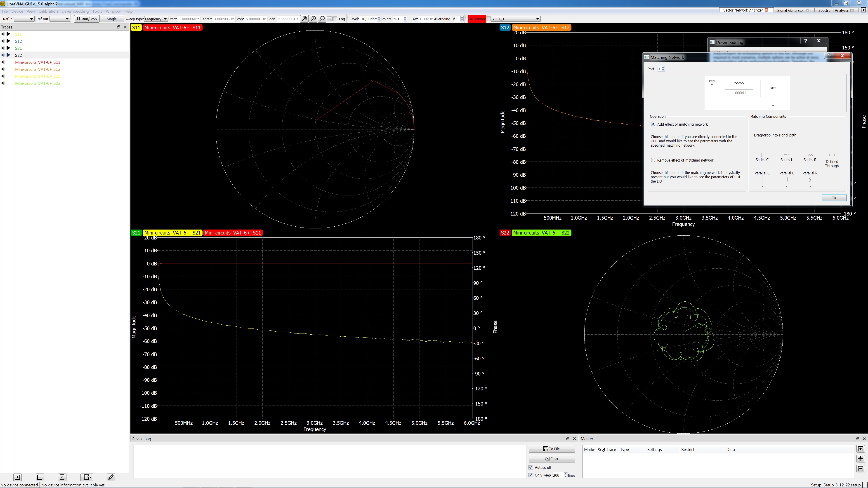868x488 pixels.
Task: Click the zoom out sweep magnifier
Action: [322, 19]
